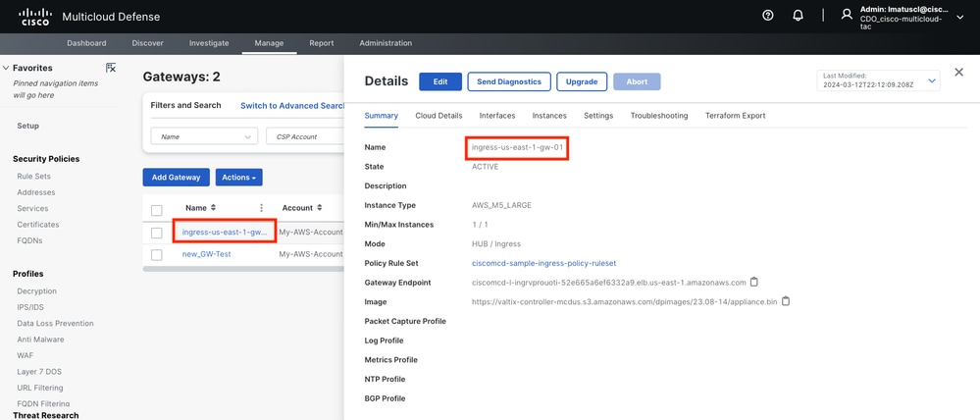Select all gateways header checkbox
Image resolution: width=980 pixels, height=420 pixels.
click(x=157, y=209)
